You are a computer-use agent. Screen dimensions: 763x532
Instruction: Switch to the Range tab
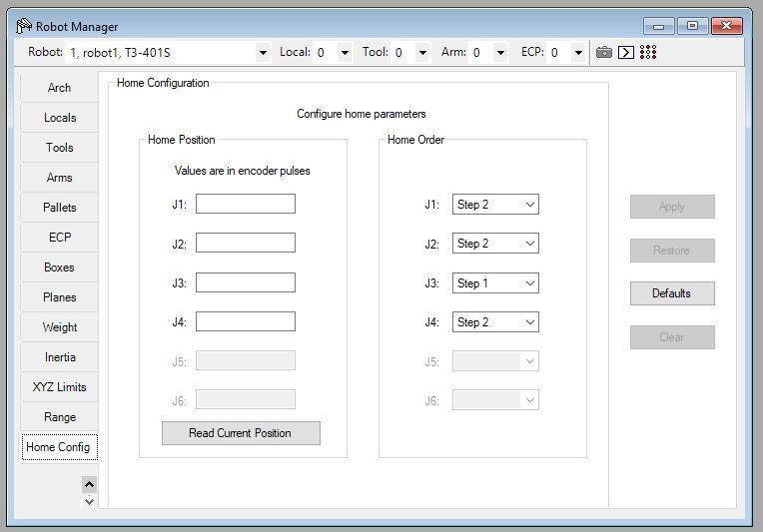[59, 417]
